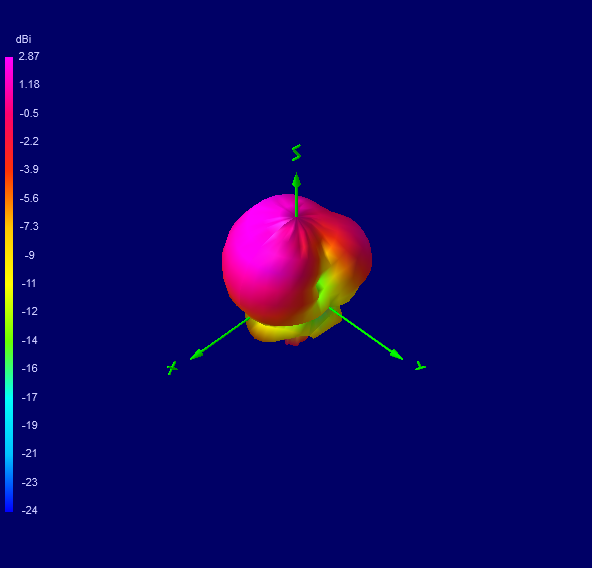Click the -16 legend value
The width and height of the screenshot is (592, 568).
[x=29, y=368]
